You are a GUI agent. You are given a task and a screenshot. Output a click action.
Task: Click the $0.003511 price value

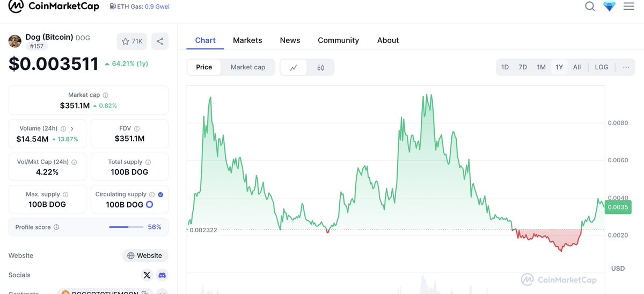[x=54, y=63]
